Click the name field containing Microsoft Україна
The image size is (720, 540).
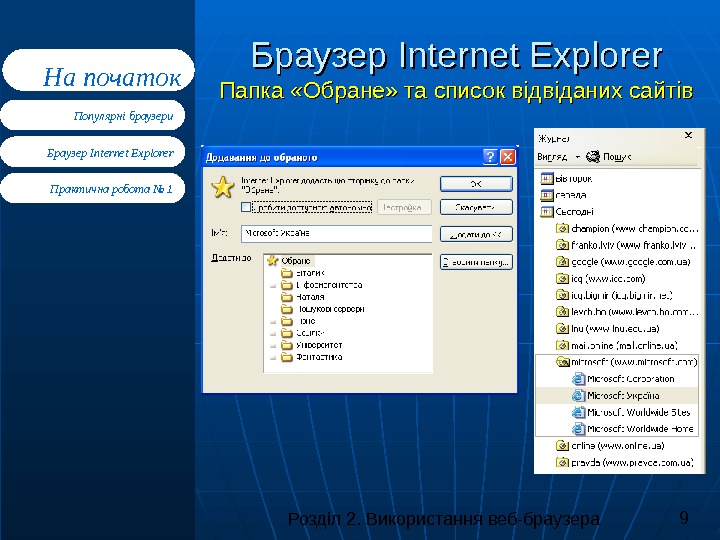click(x=337, y=233)
